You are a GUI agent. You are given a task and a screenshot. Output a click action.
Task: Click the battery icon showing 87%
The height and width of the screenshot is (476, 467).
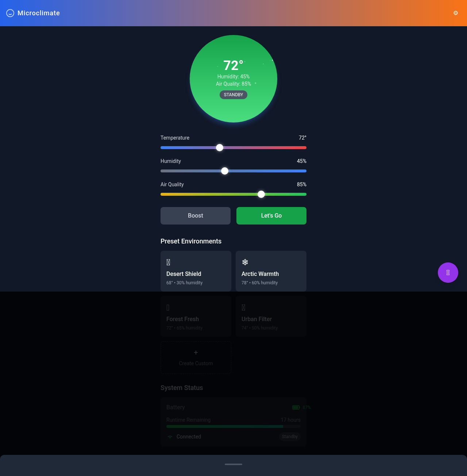coord(296,407)
